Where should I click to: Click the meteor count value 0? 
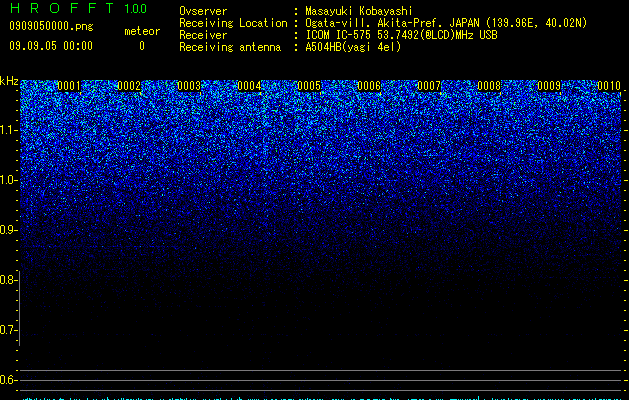point(142,46)
